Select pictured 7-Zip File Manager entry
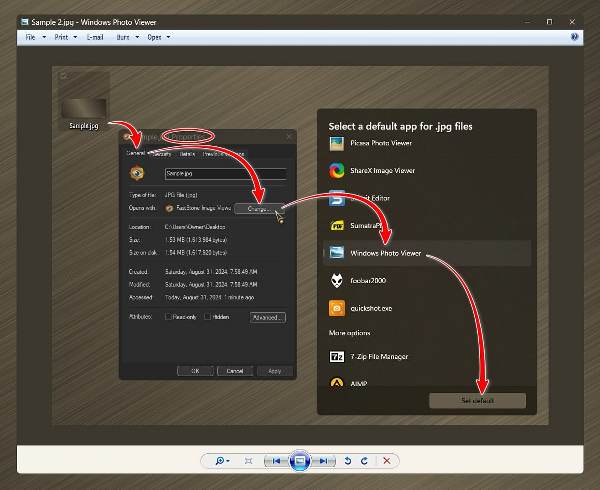 368,357
